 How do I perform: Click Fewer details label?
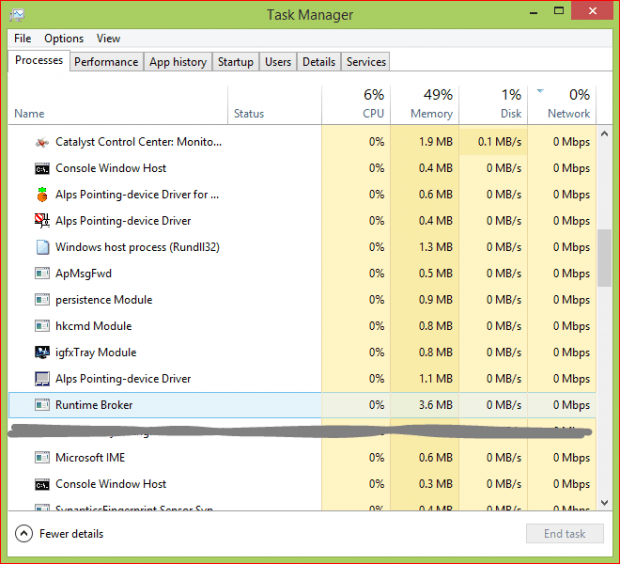71,534
